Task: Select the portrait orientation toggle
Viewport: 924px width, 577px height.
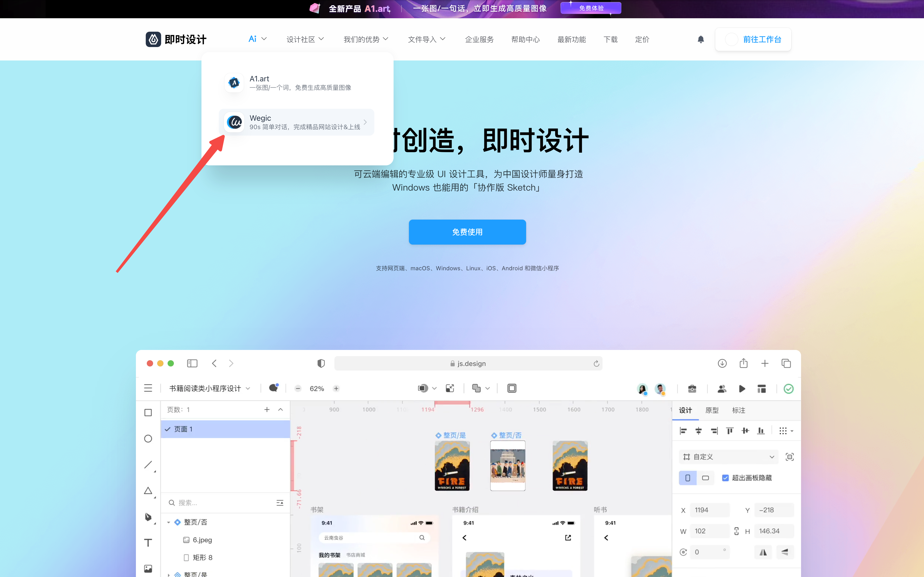Action: pos(687,478)
